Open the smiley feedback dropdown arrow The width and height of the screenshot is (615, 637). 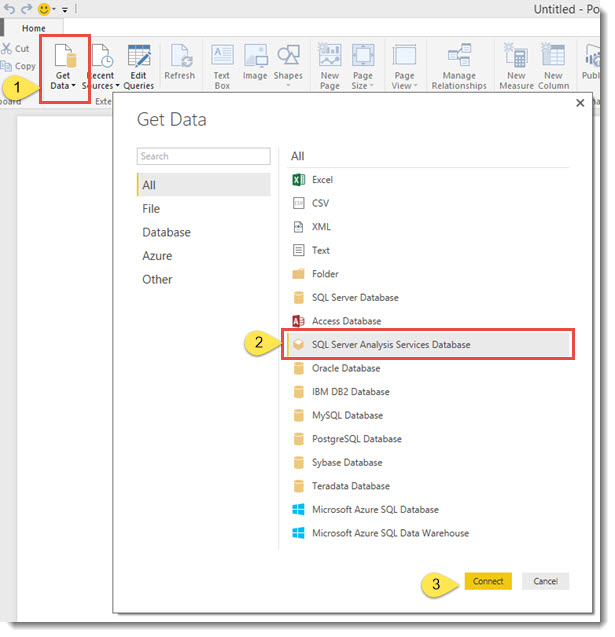click(x=54, y=9)
